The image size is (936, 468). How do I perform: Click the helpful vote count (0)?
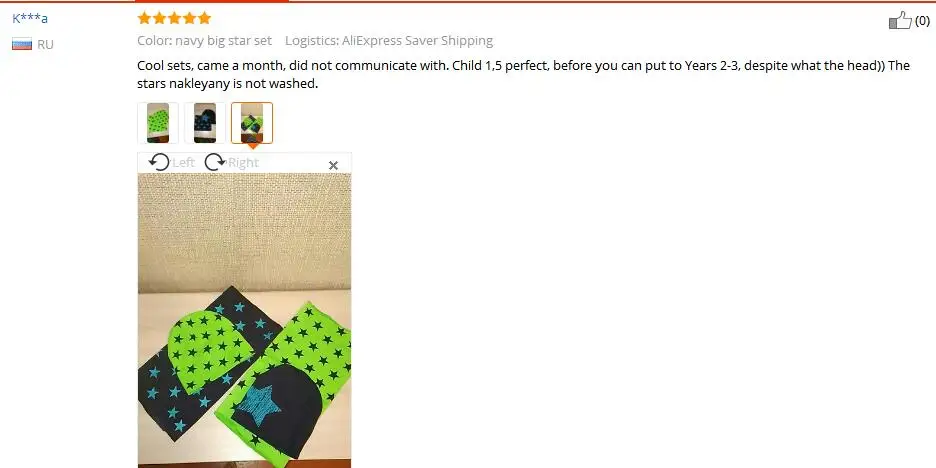coord(922,21)
